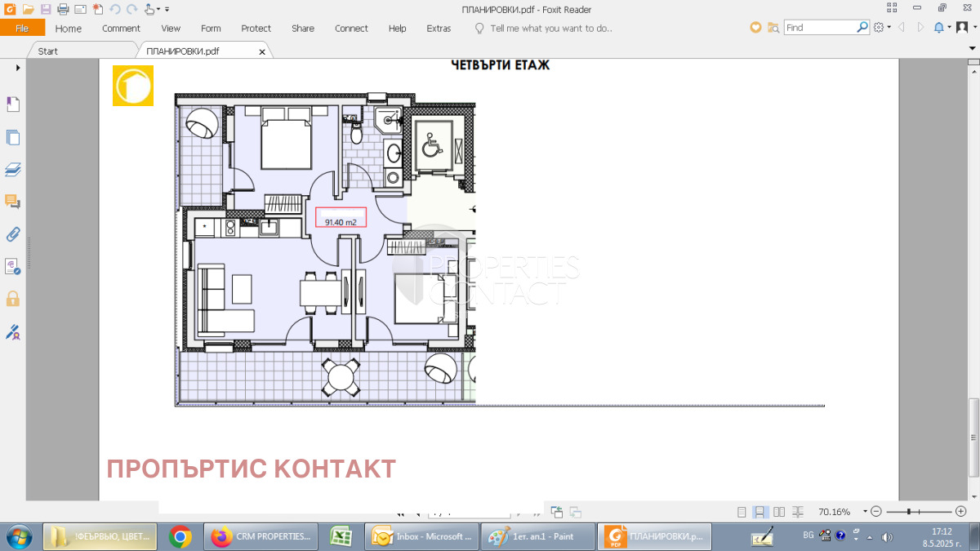Switch to the Comment ribbon tab
The image size is (980, 551).
(x=121, y=28)
